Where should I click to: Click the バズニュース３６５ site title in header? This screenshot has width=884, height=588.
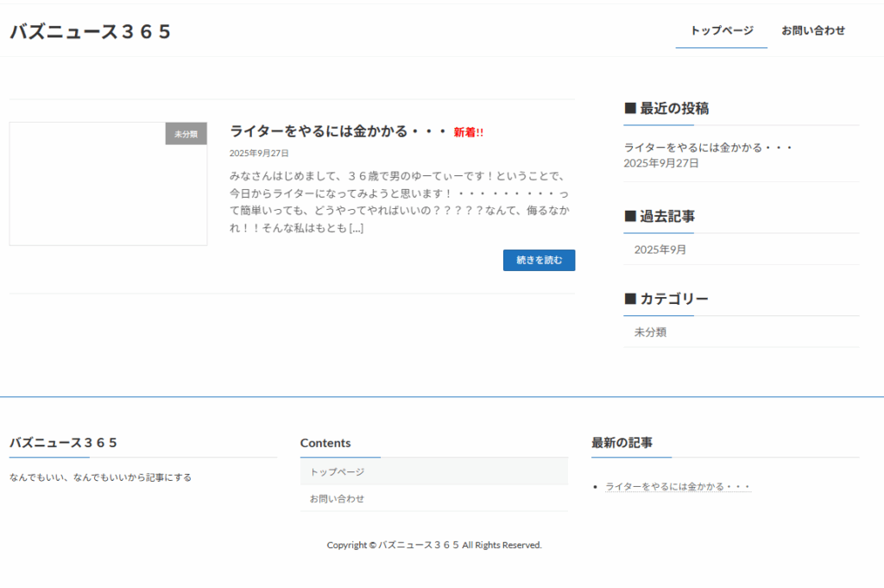tap(91, 32)
